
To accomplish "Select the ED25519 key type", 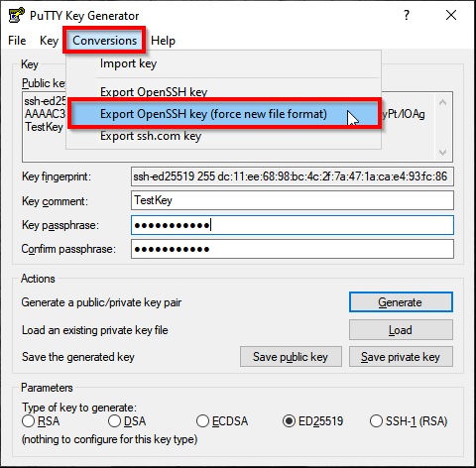I will 312,421.
